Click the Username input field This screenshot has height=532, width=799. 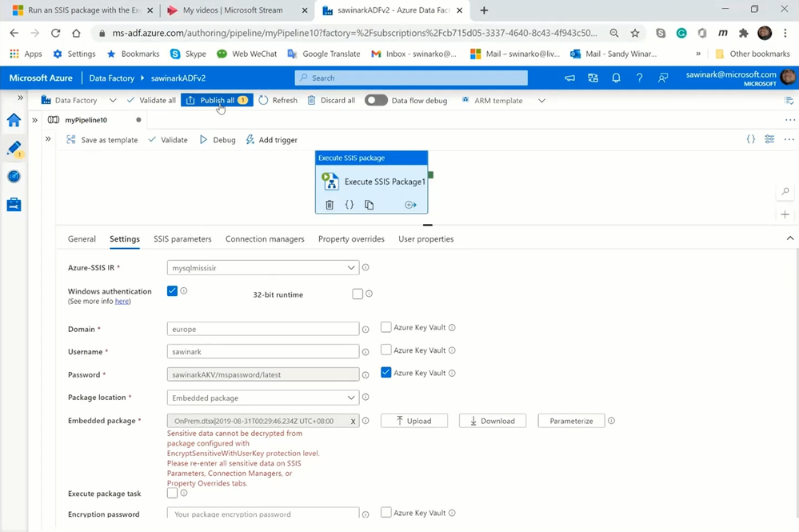pos(263,352)
